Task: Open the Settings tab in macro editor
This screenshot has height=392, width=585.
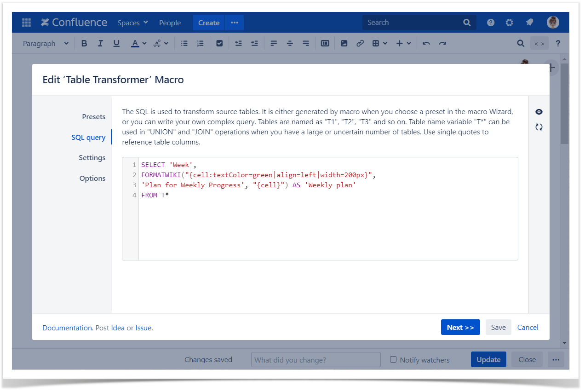Action: pyautogui.click(x=92, y=157)
